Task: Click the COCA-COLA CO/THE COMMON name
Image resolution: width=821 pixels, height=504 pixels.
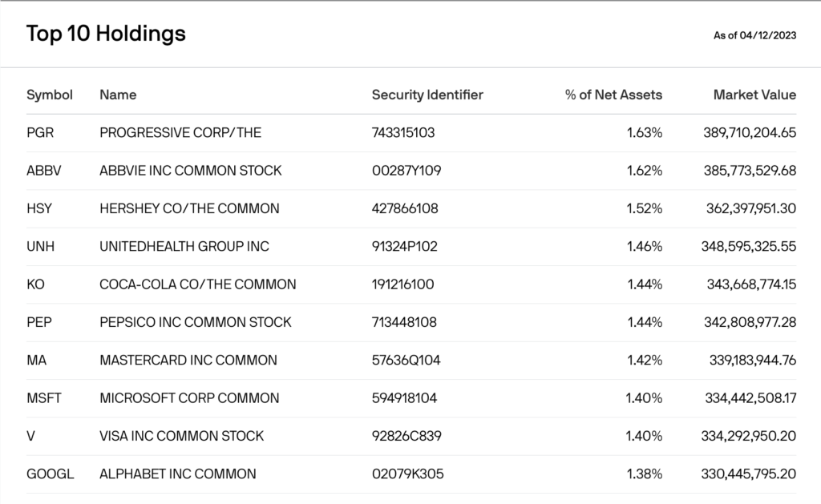Action: point(197,284)
